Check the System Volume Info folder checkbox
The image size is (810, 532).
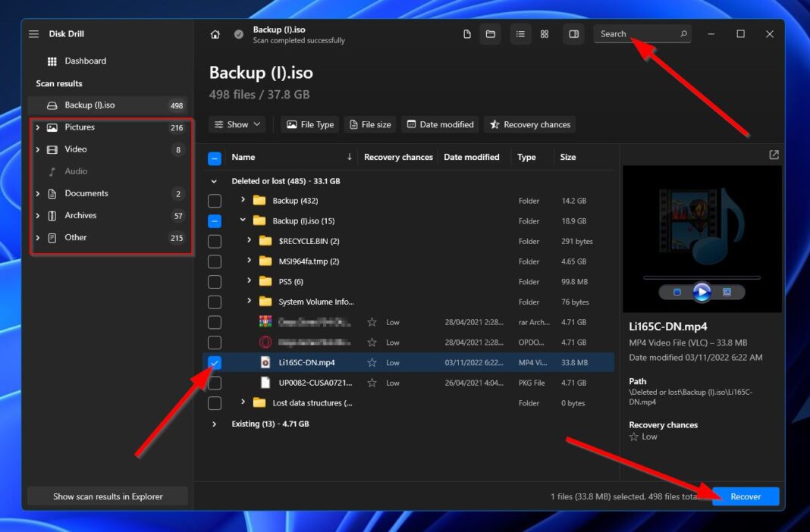215,302
